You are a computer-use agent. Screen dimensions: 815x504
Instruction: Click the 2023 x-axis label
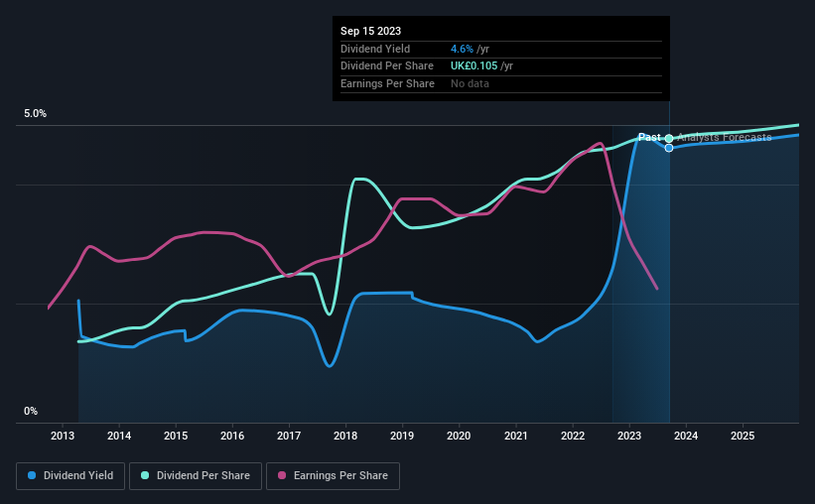(629, 436)
